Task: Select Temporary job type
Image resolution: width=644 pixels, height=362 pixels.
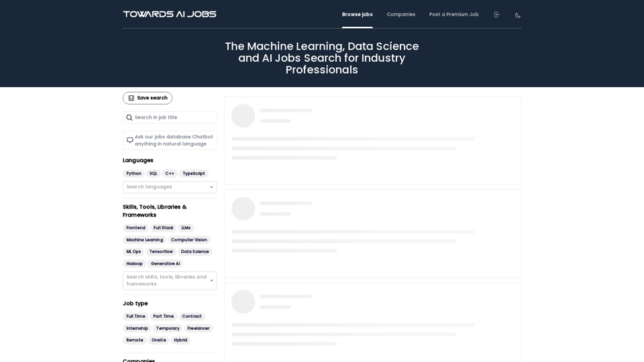Action: tap(168, 328)
